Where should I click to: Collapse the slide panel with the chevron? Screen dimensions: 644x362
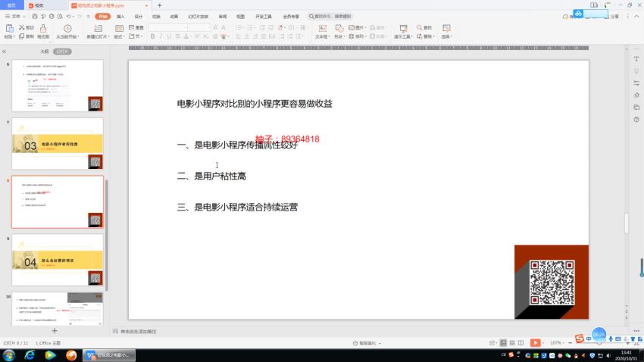(4, 51)
